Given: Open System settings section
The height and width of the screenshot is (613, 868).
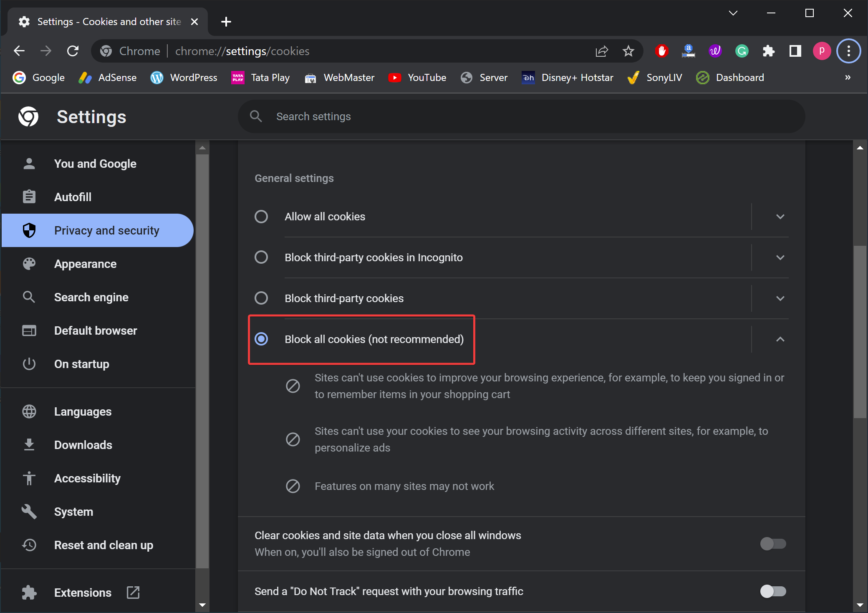Looking at the screenshot, I should 98,512.
